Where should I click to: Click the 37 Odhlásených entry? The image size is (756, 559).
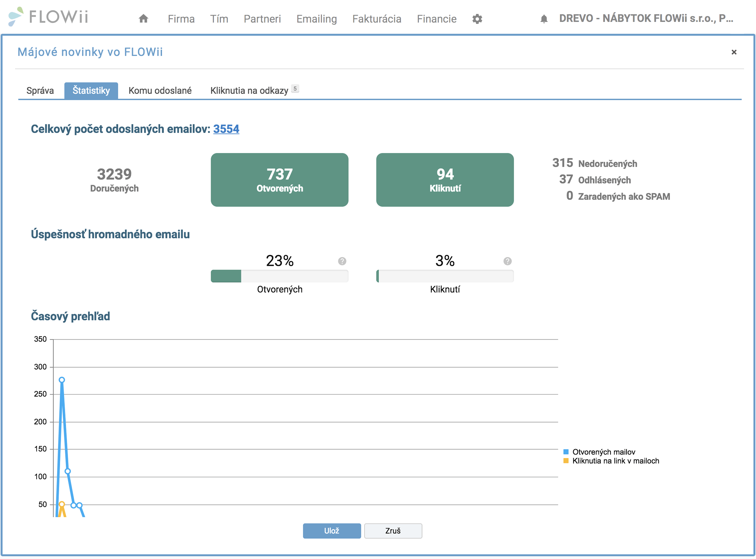[595, 179]
